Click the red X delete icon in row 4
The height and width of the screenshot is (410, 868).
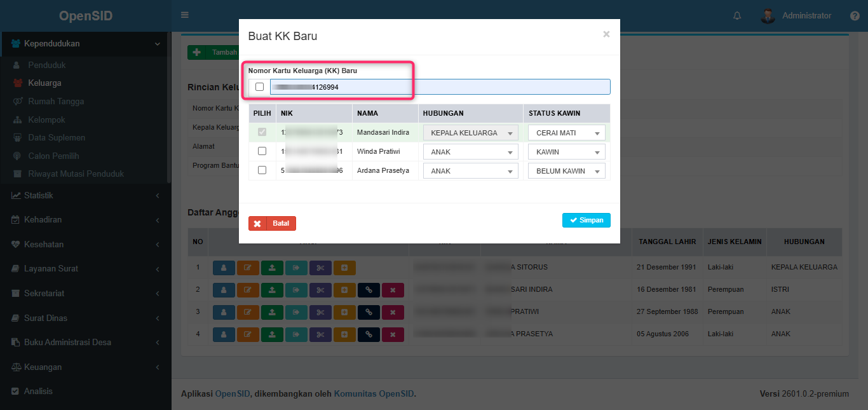pyautogui.click(x=393, y=334)
